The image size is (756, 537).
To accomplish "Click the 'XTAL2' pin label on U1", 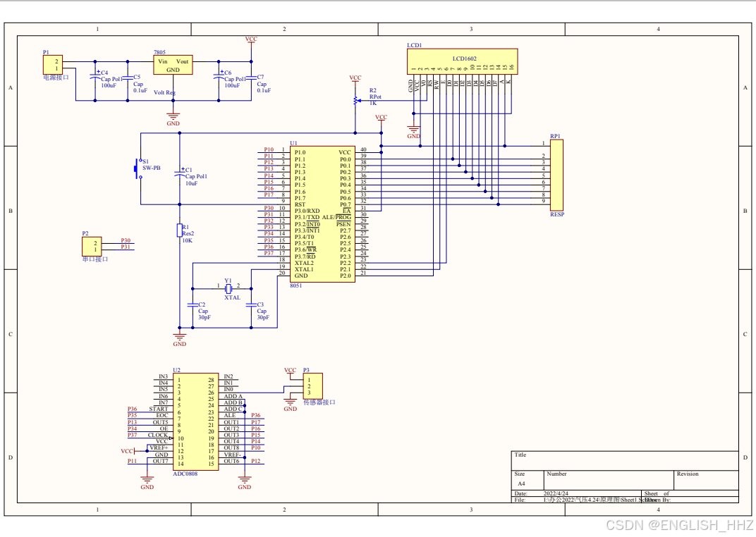I will coord(304,263).
